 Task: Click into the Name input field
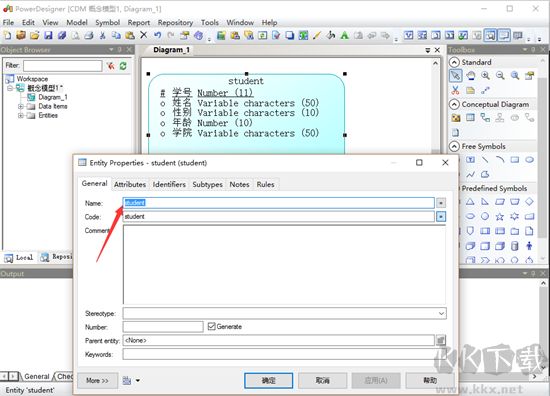click(279, 203)
